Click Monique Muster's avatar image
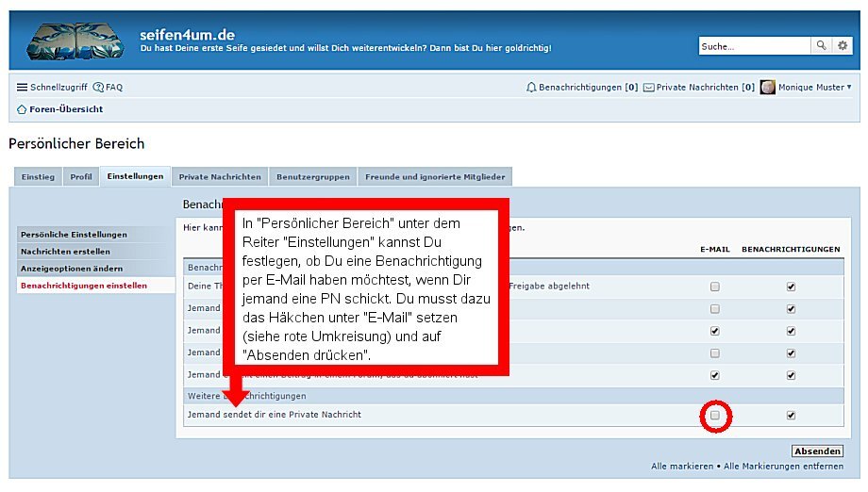The height and width of the screenshot is (492, 868). click(x=767, y=88)
